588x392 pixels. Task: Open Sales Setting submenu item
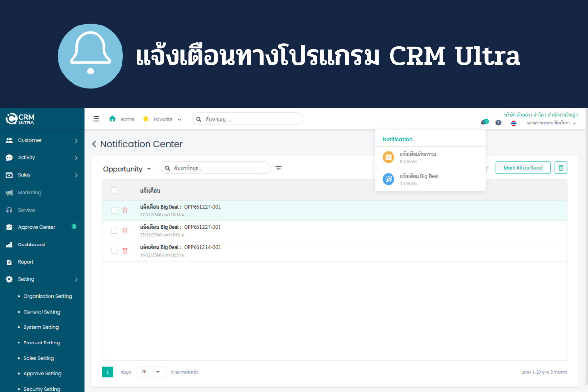tap(39, 358)
